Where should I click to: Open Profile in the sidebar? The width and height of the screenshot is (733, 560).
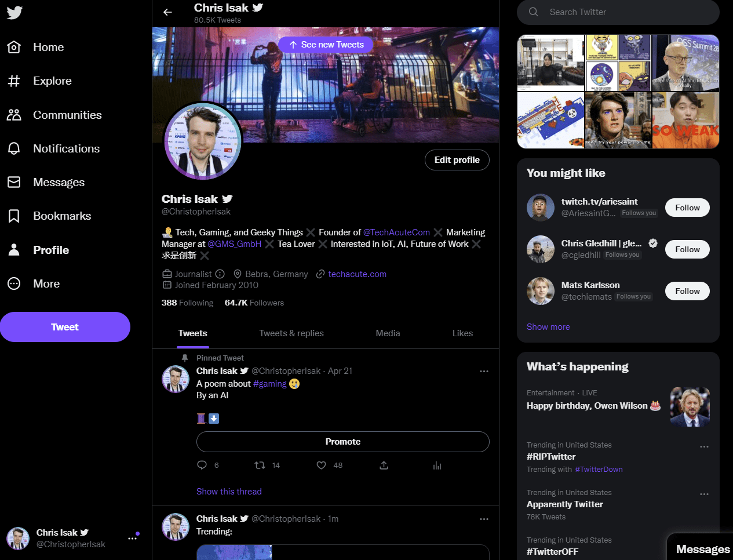click(x=38, y=250)
